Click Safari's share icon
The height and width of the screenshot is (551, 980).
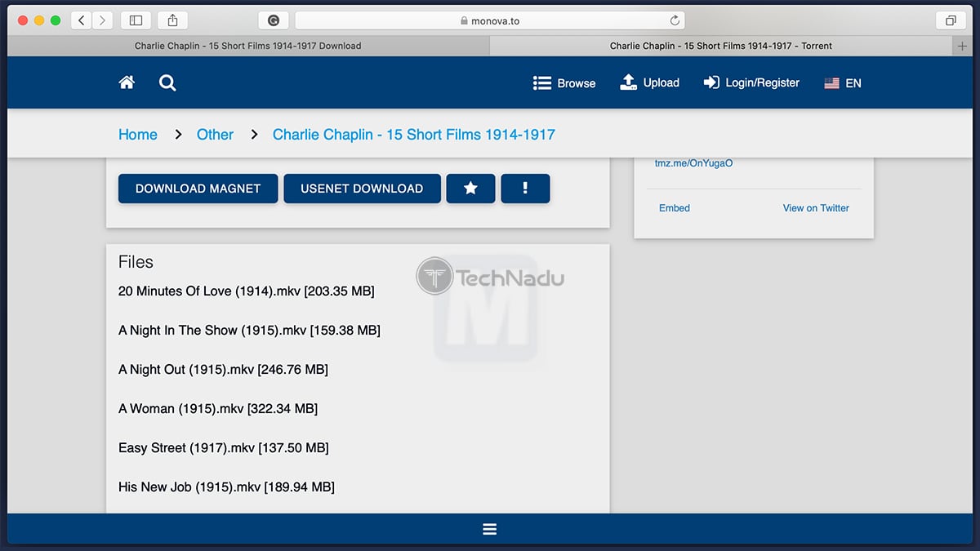173,20
